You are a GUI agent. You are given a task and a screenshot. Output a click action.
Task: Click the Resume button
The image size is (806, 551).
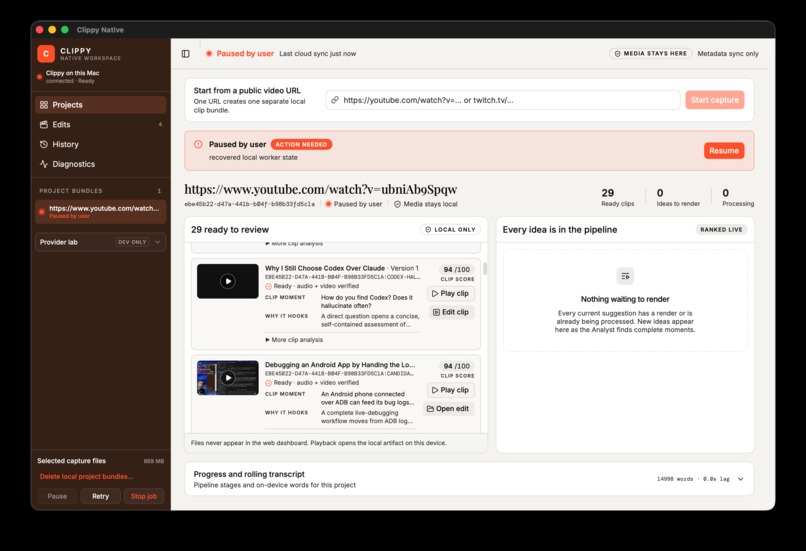pyautogui.click(x=724, y=151)
